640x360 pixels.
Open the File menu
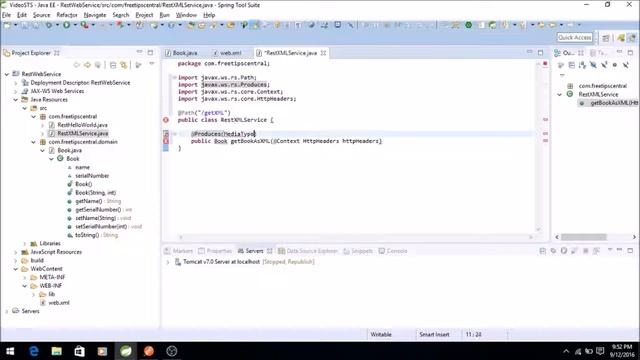[7, 15]
